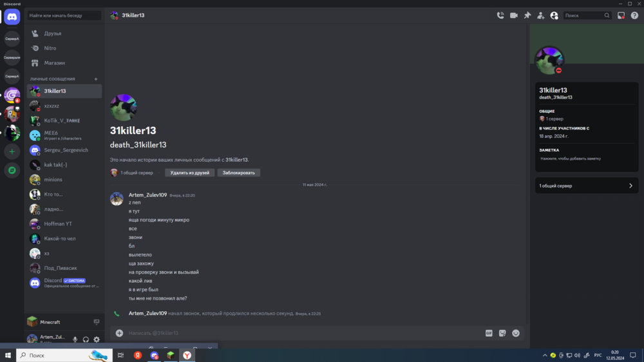This screenshot has height=362, width=644.
Task: Open the inbox icon in header
Action: tap(621, 15)
